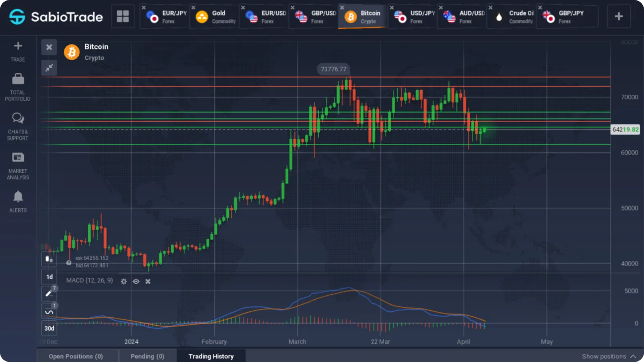Switch to the GBP/JPY Forex tab
The image size is (644, 362).
point(568,17)
